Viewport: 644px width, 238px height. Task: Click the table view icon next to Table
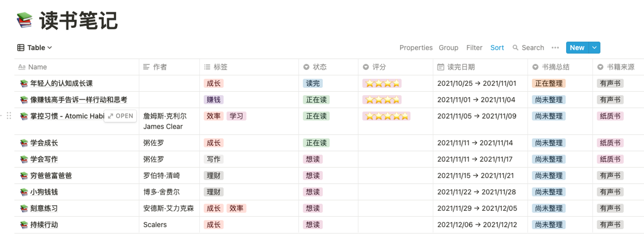pyautogui.click(x=21, y=48)
